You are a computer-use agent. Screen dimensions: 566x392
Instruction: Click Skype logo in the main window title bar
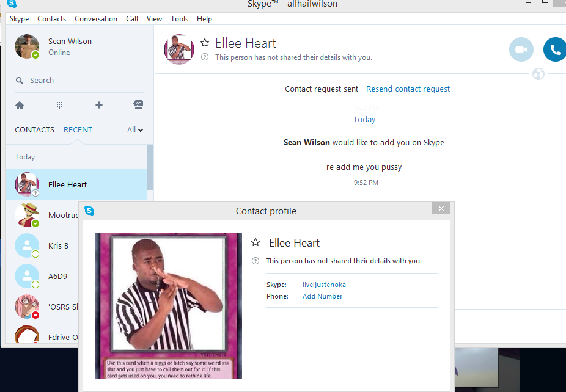[x=12, y=4]
